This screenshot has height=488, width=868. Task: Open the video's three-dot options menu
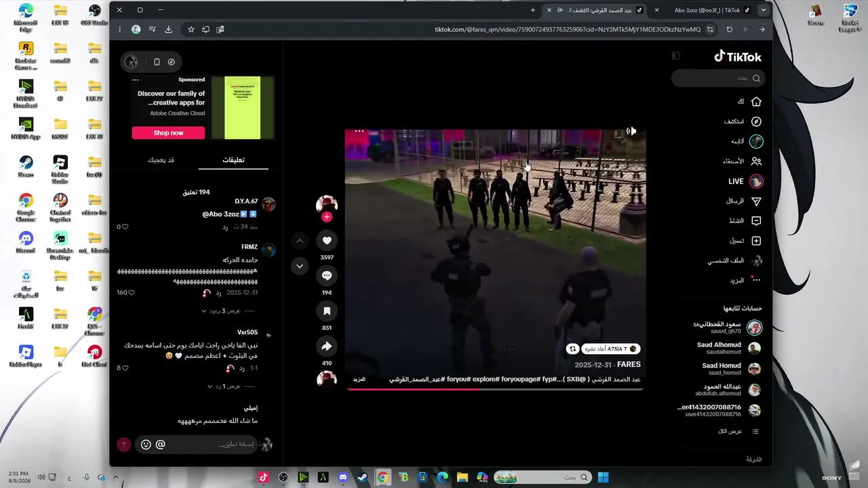click(x=359, y=131)
